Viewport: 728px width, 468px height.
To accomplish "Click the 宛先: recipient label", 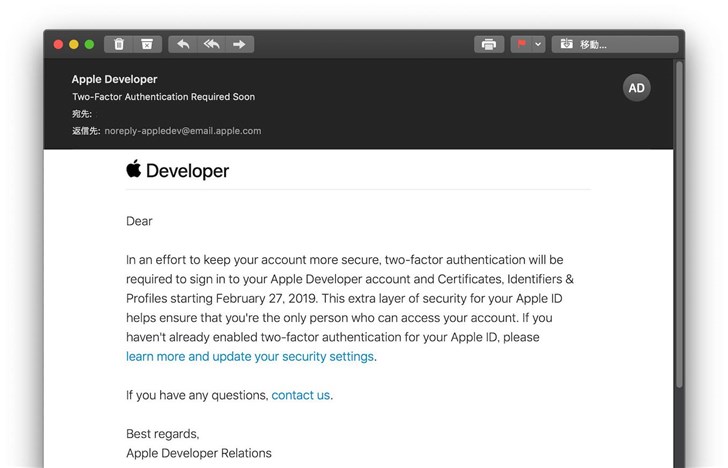I will [x=82, y=114].
